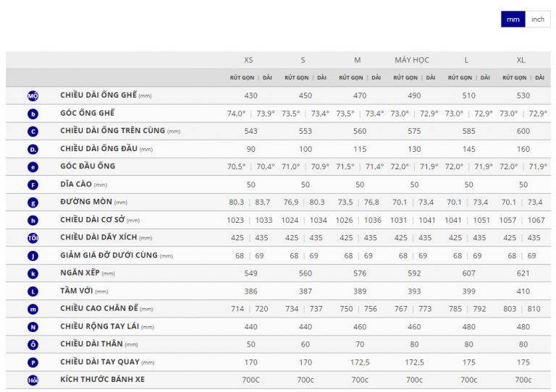
Task: Click the 'P' icon for Chiều dài tay quay
Action: (33, 362)
